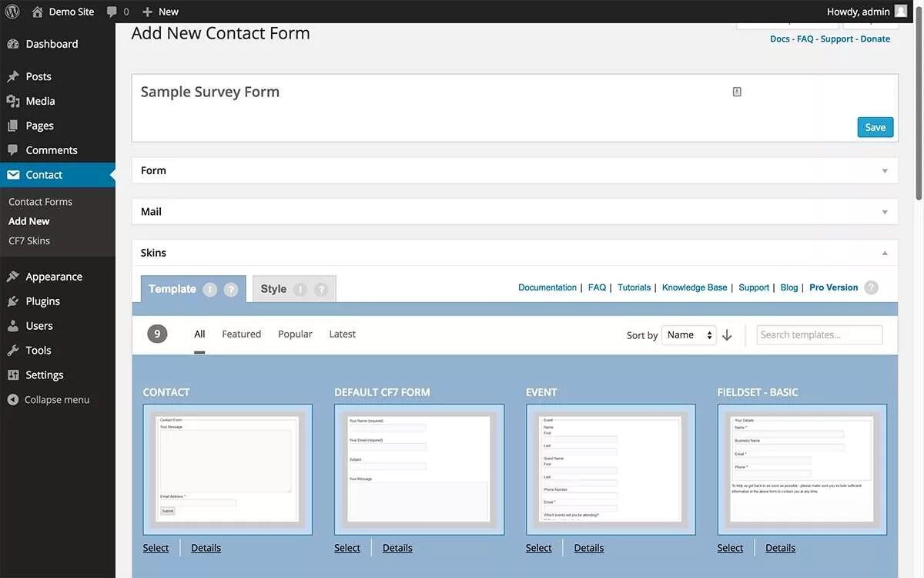Click the info icon on Style tab
Viewport: 924px width, 578px height.
[x=300, y=290]
